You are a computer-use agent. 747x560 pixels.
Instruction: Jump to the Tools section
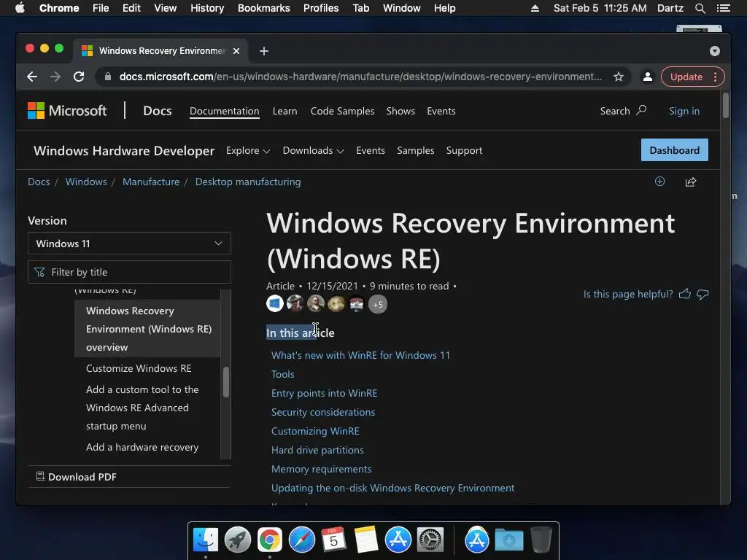coord(283,374)
